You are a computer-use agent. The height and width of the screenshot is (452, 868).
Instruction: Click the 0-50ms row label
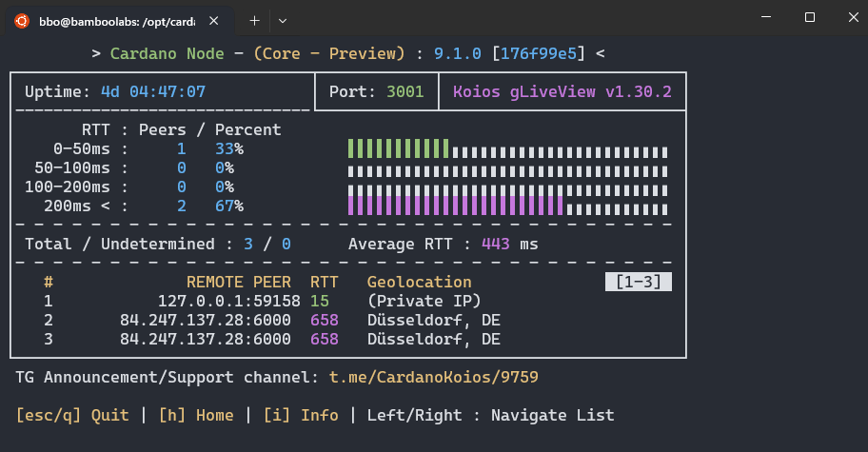point(82,148)
